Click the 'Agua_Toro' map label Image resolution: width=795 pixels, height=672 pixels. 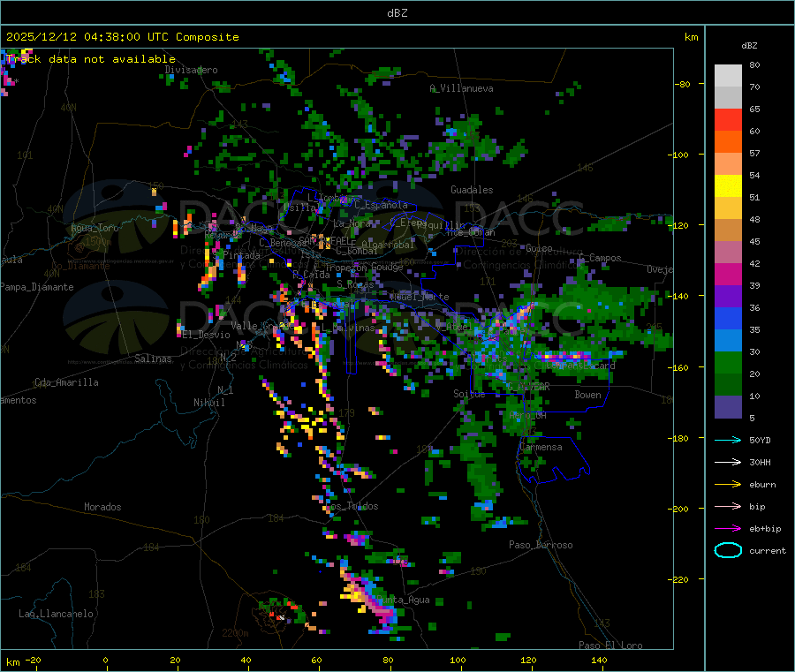click(95, 228)
